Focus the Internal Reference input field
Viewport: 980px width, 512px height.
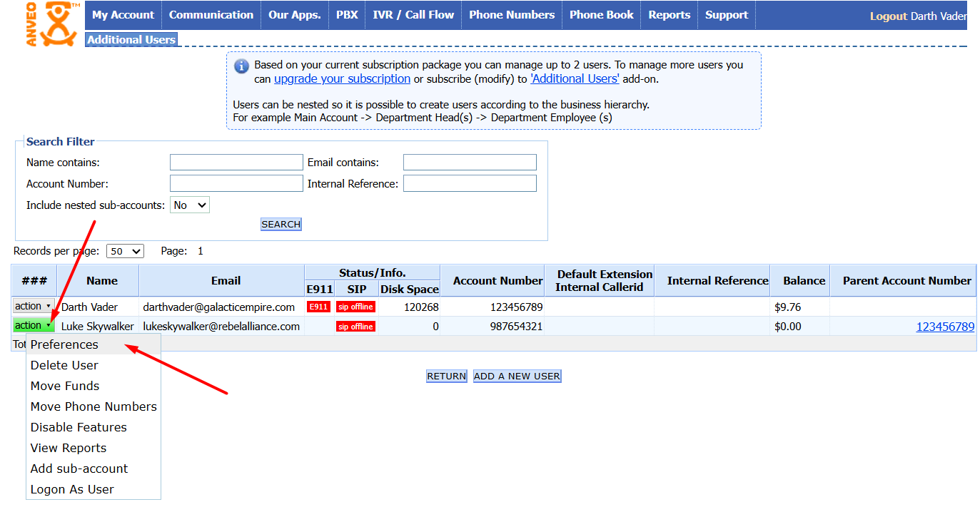coord(470,184)
